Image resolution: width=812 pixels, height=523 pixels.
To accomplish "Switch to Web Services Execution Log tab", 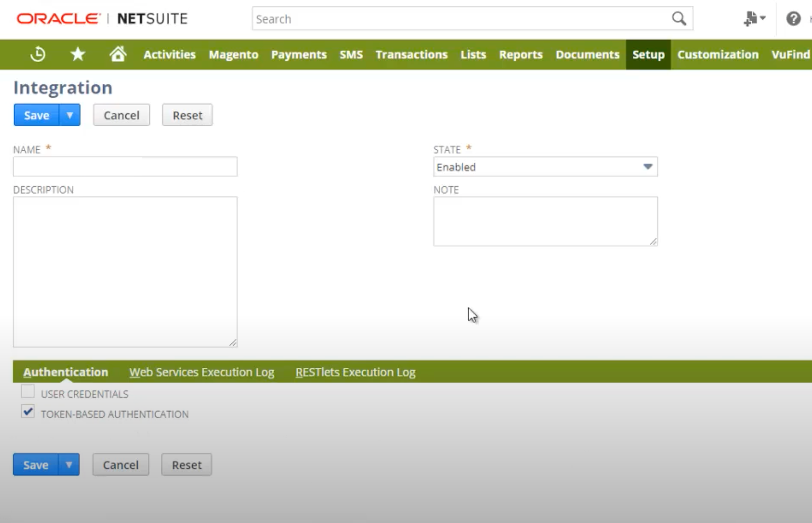I will click(201, 372).
